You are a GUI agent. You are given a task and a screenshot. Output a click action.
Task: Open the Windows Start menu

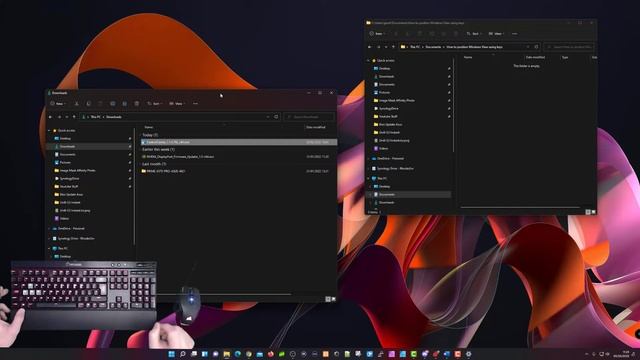[172, 354]
